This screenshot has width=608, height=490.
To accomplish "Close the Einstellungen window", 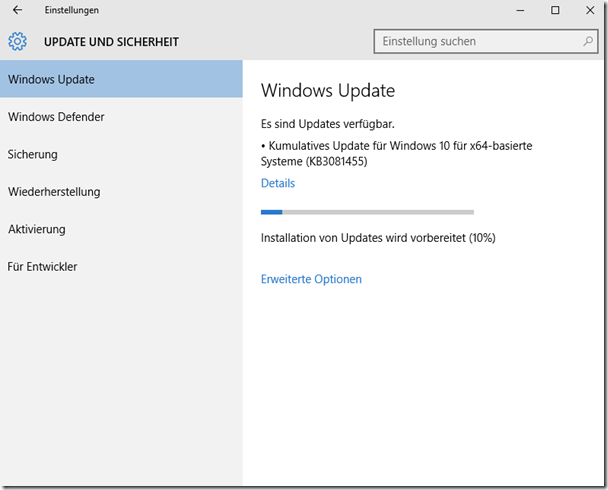I will click(590, 10).
